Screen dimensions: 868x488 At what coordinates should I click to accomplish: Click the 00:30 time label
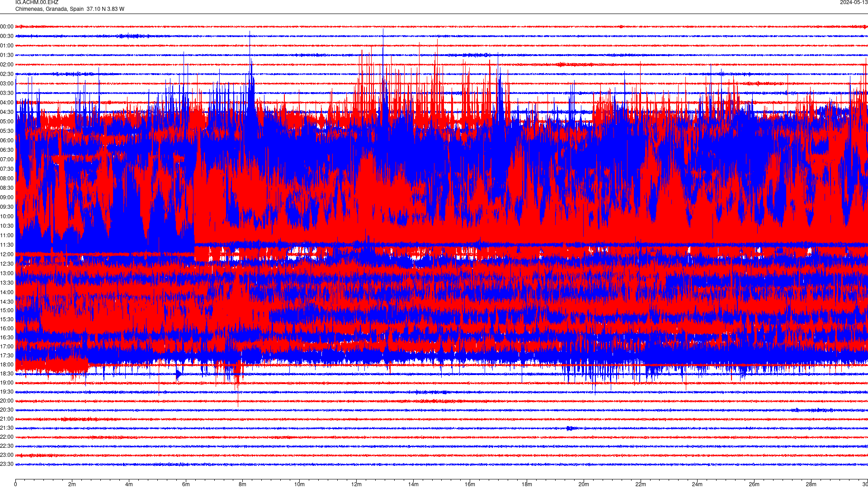pos(7,36)
